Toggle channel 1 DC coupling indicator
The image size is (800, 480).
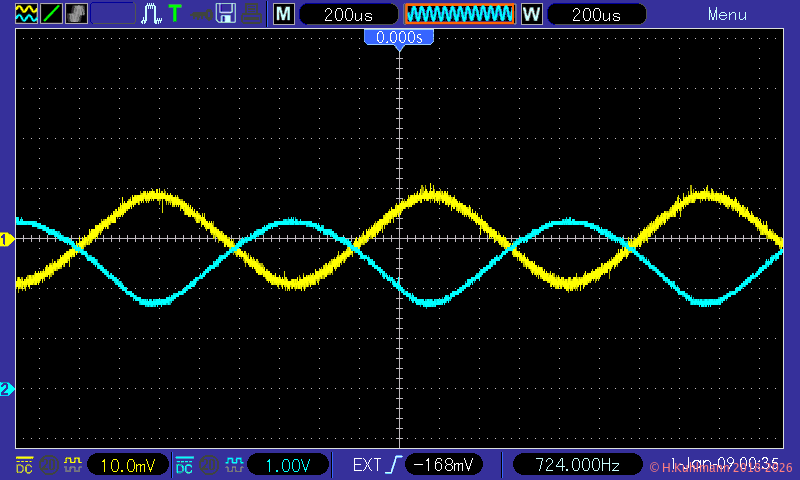coord(24,465)
